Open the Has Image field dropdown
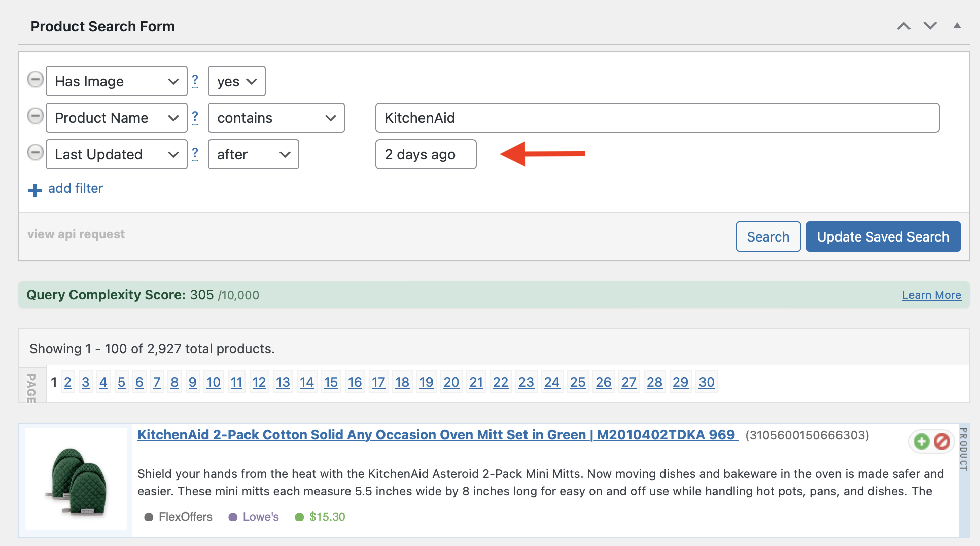Viewport: 980px width, 546px height. click(117, 81)
